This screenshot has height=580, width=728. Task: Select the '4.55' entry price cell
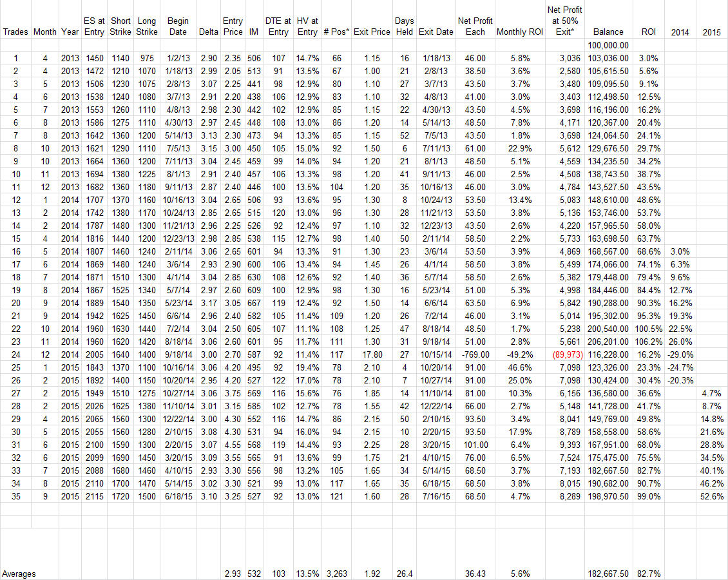coord(233,445)
